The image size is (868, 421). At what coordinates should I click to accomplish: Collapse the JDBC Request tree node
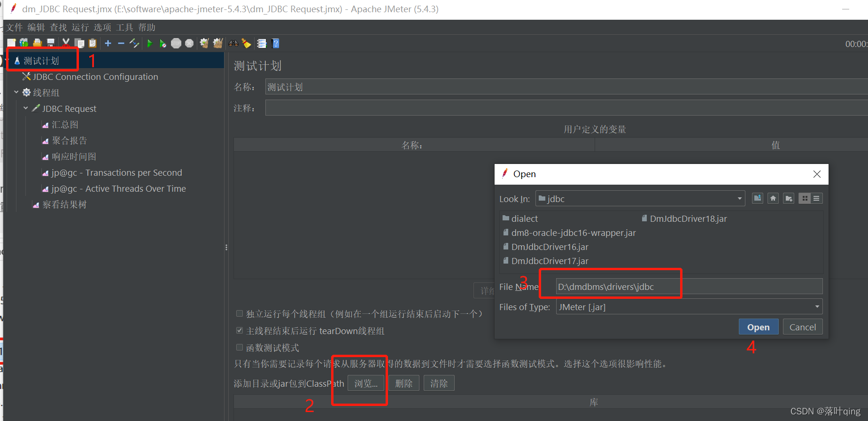[26, 108]
